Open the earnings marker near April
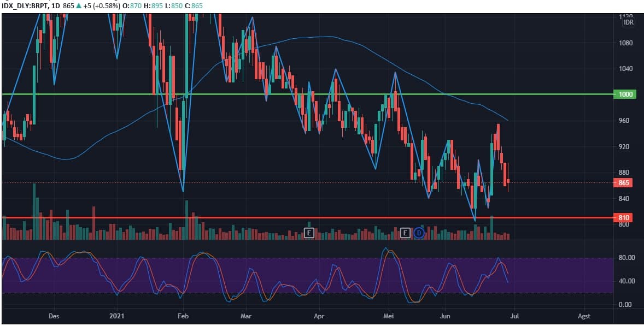The height and width of the screenshot is (326, 644). 309,233
